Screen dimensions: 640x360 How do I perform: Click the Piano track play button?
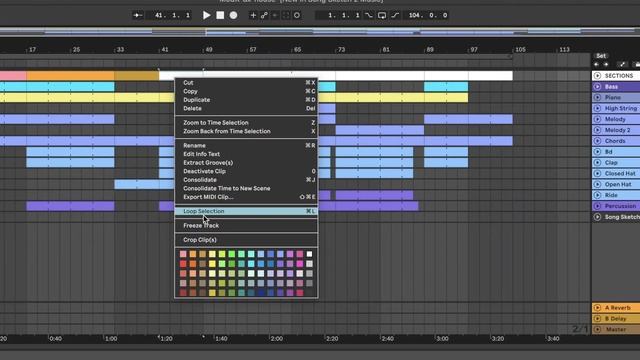(x=598, y=97)
